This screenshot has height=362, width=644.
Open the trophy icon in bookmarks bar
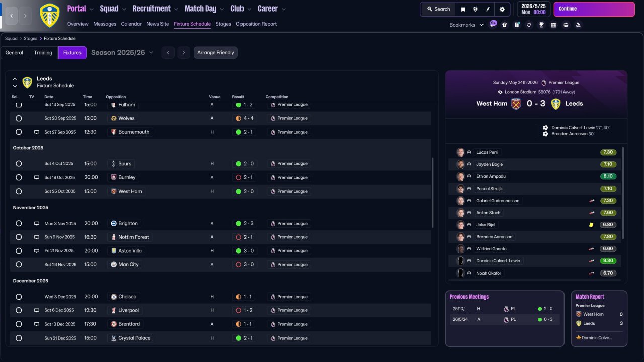[x=541, y=25]
